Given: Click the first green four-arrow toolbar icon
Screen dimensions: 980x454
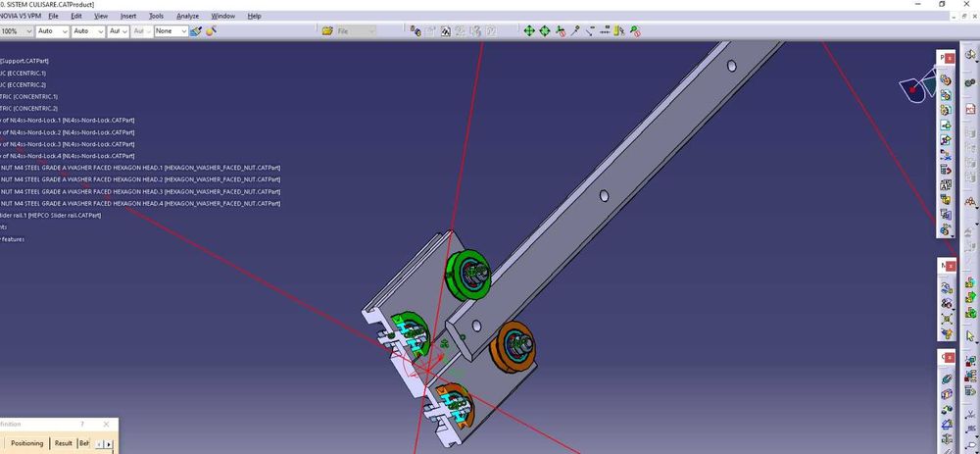Looking at the screenshot, I should 529,30.
